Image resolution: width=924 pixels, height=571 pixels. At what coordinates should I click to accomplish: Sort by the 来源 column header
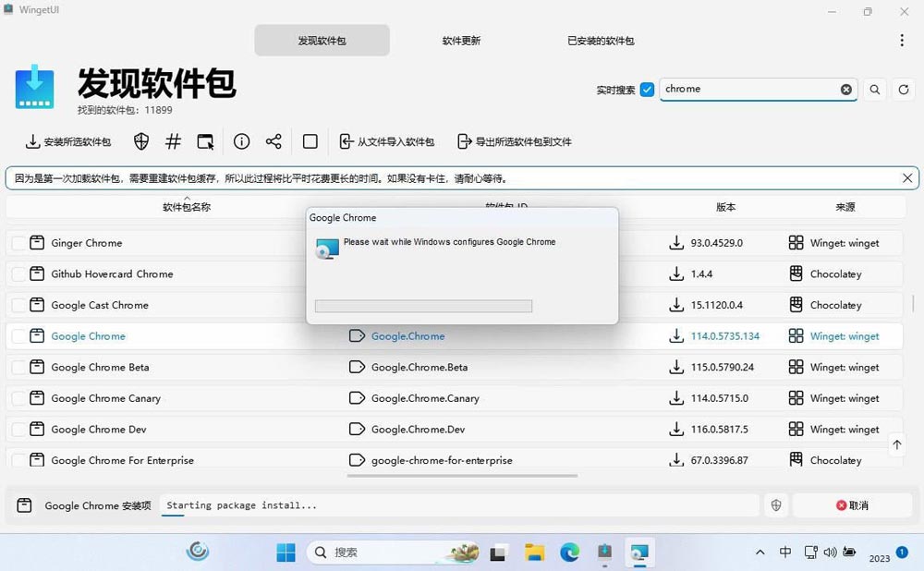[x=845, y=207]
